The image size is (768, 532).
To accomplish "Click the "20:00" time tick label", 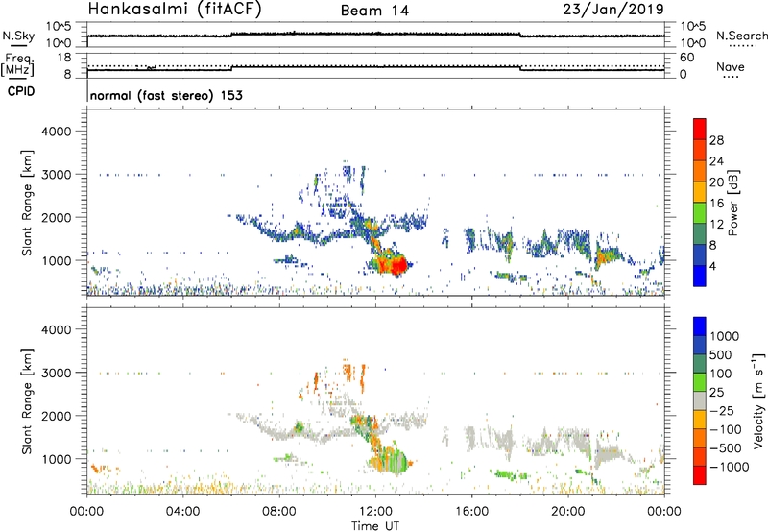I will (x=568, y=512).
